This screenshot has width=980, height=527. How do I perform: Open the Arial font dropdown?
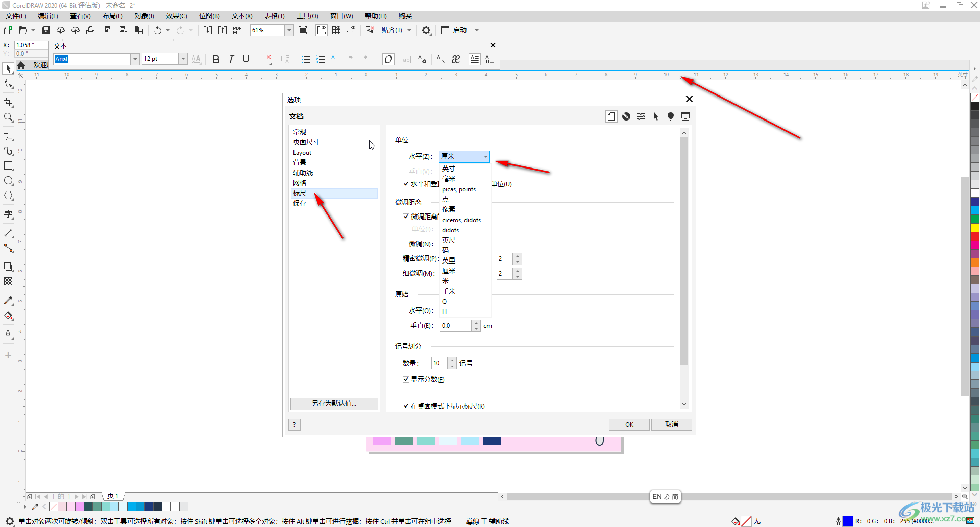[135, 59]
